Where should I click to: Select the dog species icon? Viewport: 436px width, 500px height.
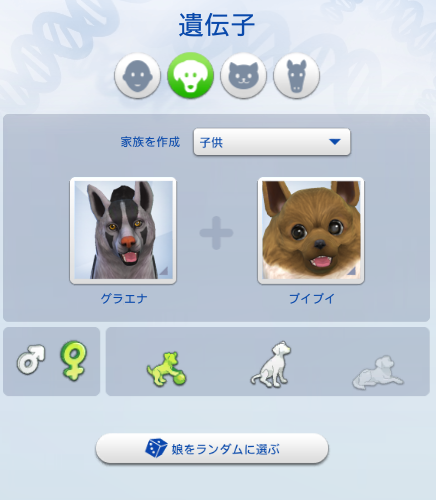190,76
